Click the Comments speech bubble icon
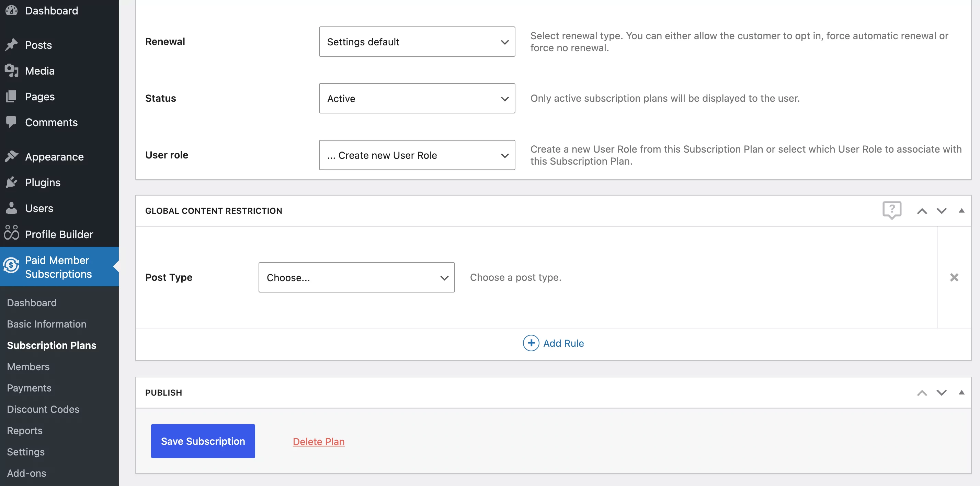The width and height of the screenshot is (980, 486). click(11, 122)
